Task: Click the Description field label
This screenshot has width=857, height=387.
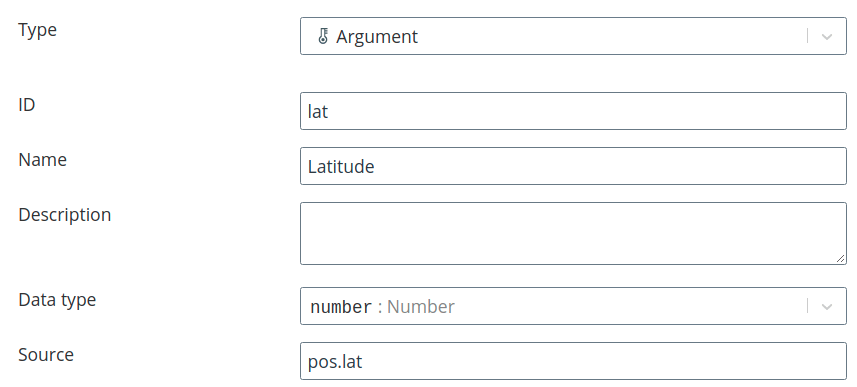Action: click(64, 215)
